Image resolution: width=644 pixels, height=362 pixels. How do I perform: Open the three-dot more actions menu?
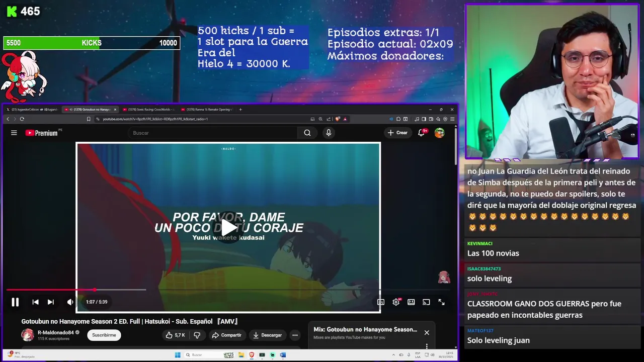(x=295, y=335)
